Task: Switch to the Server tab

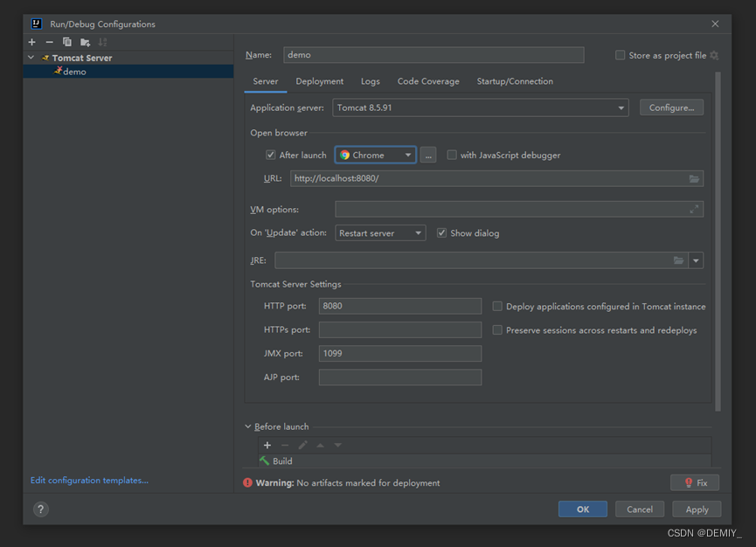Action: (266, 81)
